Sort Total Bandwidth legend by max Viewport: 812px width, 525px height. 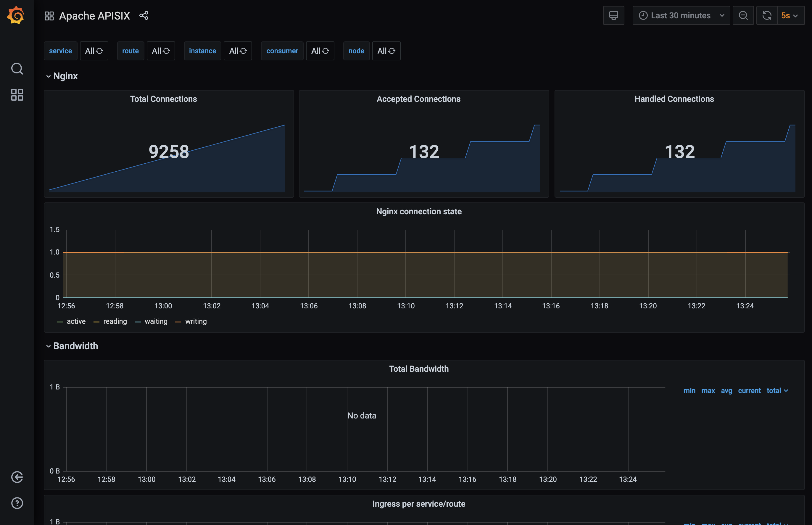(x=708, y=391)
